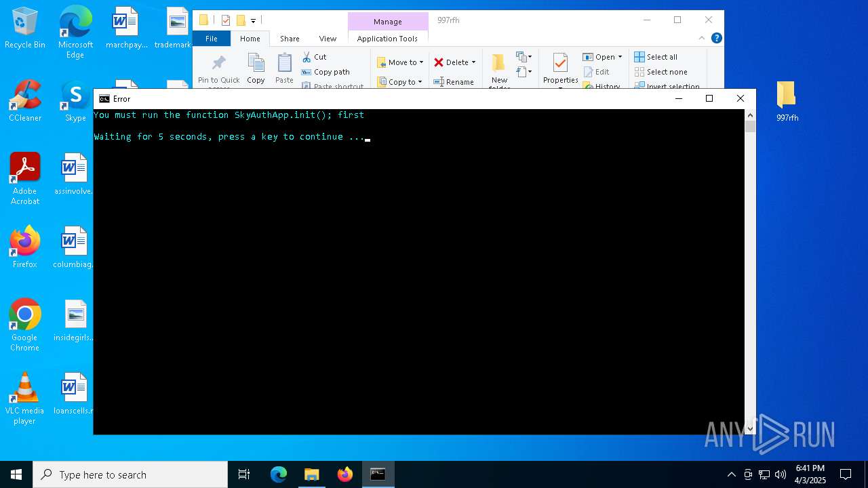Click Select none in Explorer ribbon
Screen dimensions: 868x488
click(x=661, y=72)
